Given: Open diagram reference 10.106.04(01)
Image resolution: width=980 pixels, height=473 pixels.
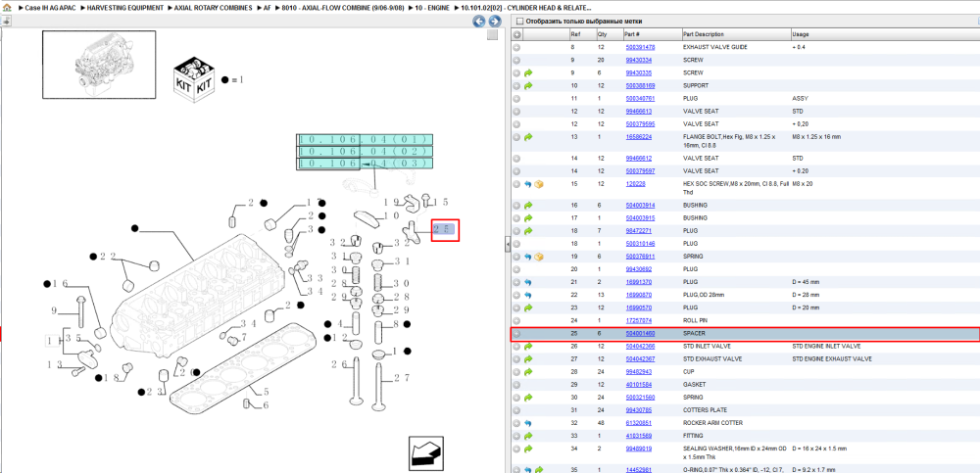Looking at the screenshot, I should pyautogui.click(x=365, y=139).
